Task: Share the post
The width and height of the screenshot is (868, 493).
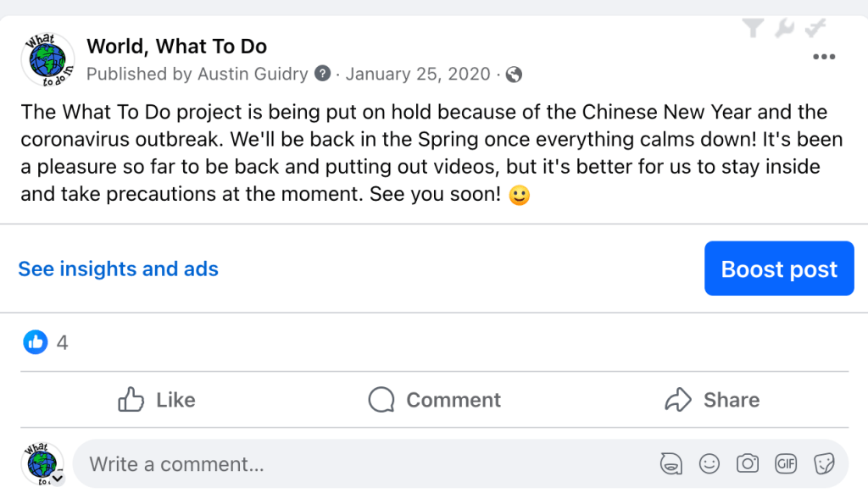Action: [712, 400]
